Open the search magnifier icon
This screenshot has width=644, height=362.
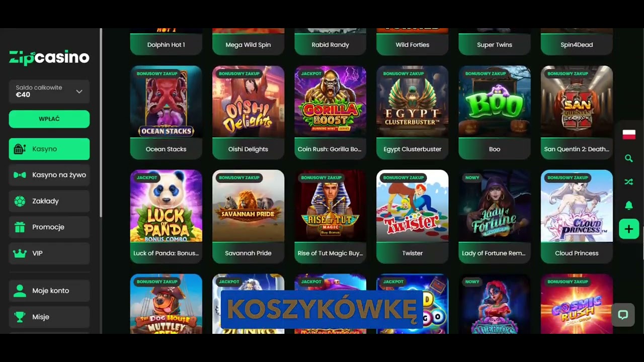pyautogui.click(x=628, y=158)
